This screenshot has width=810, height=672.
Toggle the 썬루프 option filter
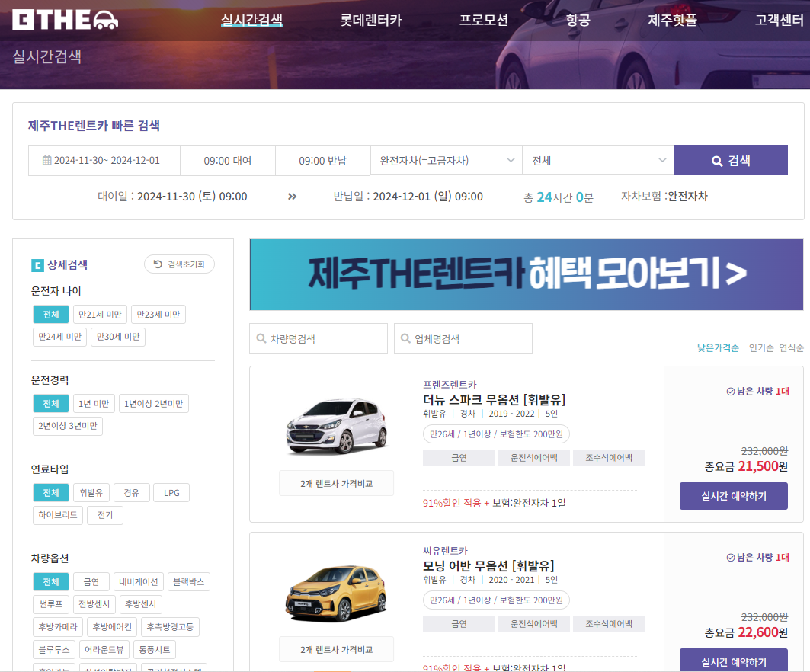pyautogui.click(x=50, y=604)
